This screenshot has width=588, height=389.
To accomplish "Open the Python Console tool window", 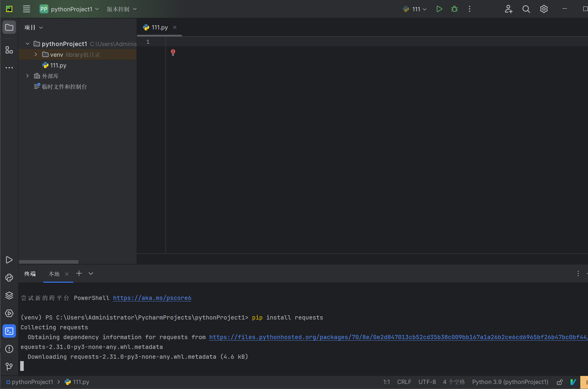I will [9, 278].
